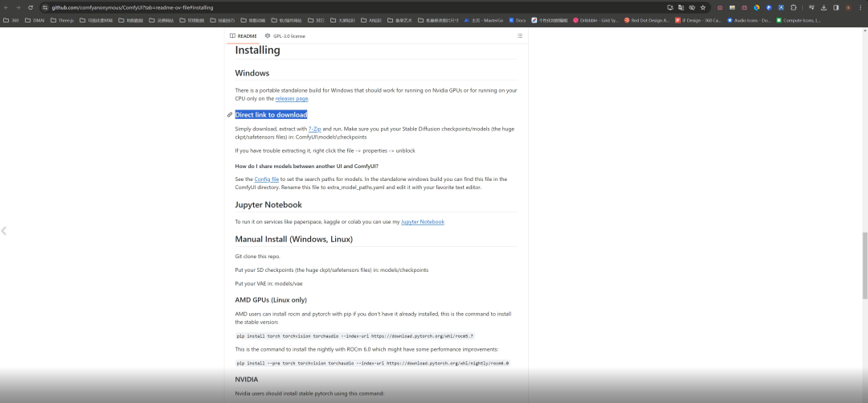Screen dimensions: 868x403
Task: Click the Manual Install (Windows, Linux) heading
Action: click(x=293, y=239)
